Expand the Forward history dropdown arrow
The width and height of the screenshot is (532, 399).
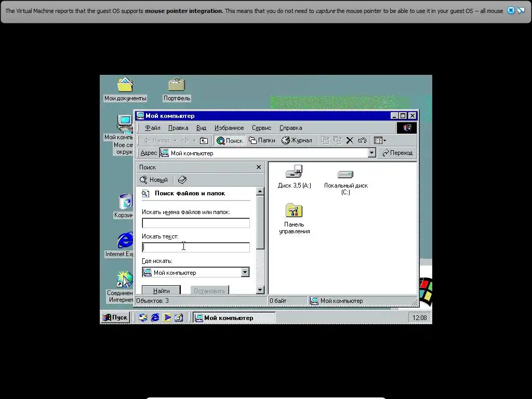pos(194,140)
